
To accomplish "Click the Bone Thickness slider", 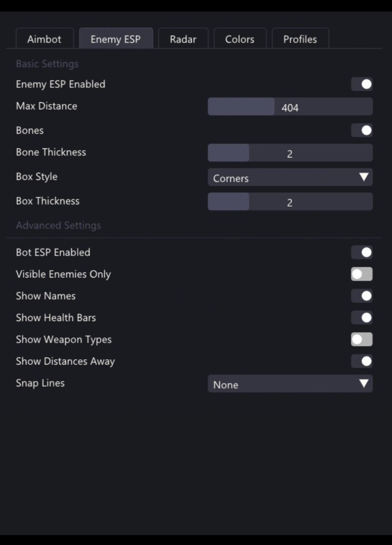I will click(x=290, y=153).
